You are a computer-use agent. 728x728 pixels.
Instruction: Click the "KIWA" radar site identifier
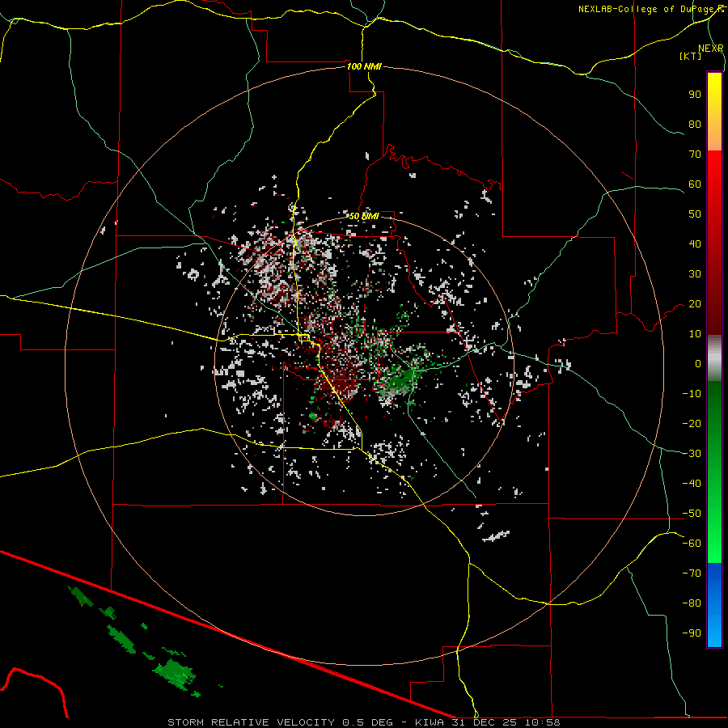[x=430, y=722]
